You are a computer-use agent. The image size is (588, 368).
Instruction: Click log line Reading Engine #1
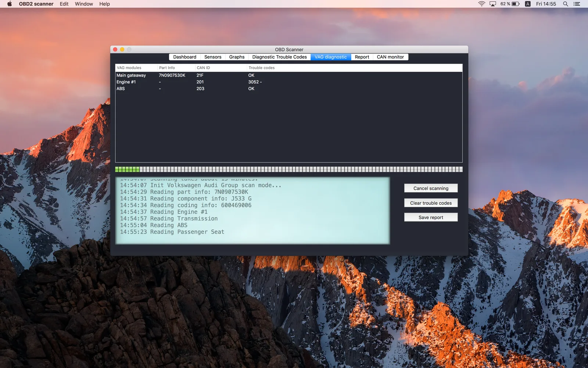[164, 212]
